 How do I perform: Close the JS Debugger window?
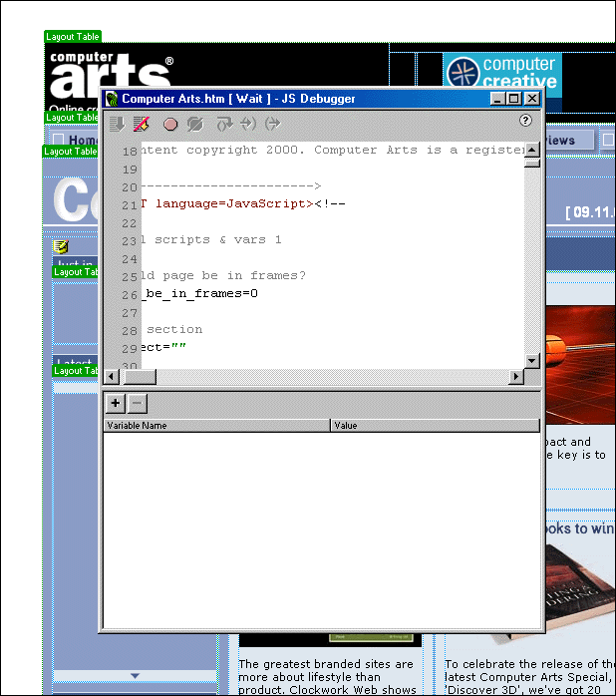click(x=531, y=99)
